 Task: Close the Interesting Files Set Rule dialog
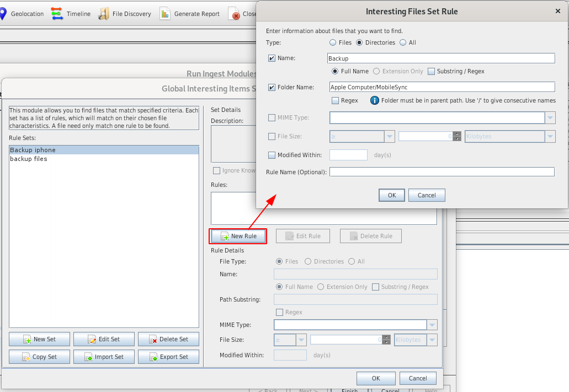point(557,11)
